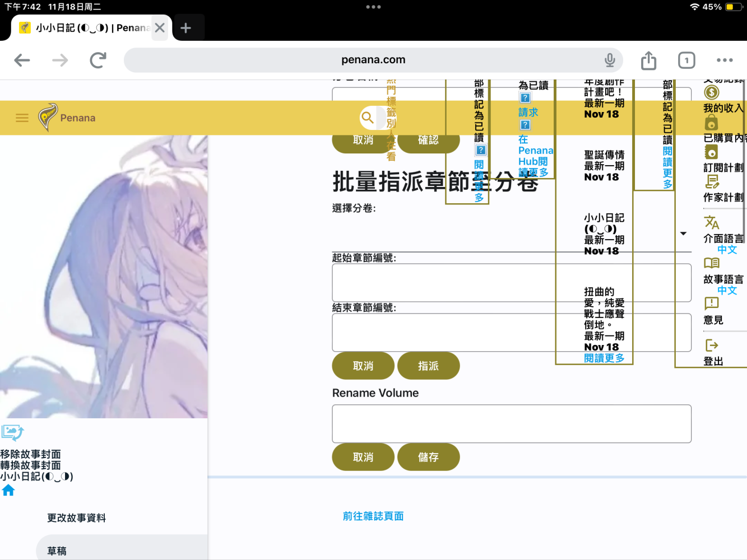This screenshot has width=747, height=560.
Task: Go forward with the browser forward arrow
Action: 60,60
